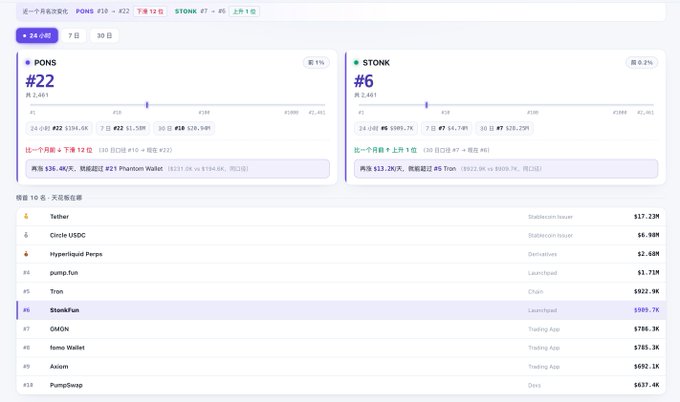
Task: Click the 榜首 10 名 section heading
Action: pos(49,198)
